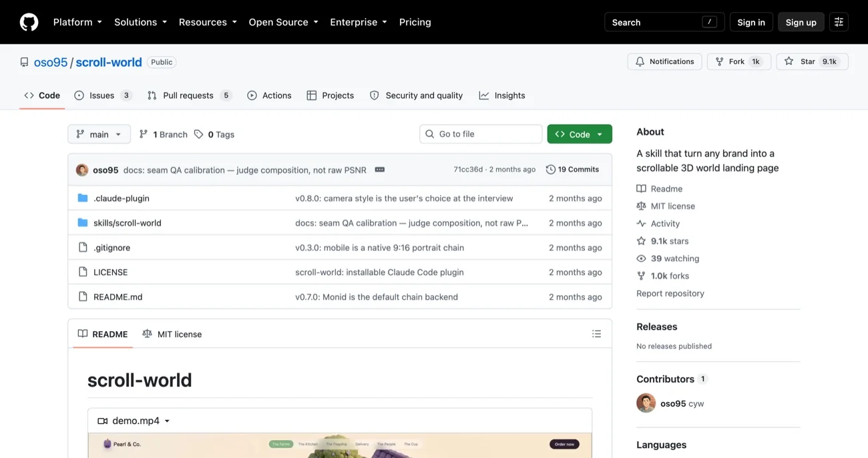Open the 1 Branch link
The width and height of the screenshot is (868, 458).
click(163, 134)
